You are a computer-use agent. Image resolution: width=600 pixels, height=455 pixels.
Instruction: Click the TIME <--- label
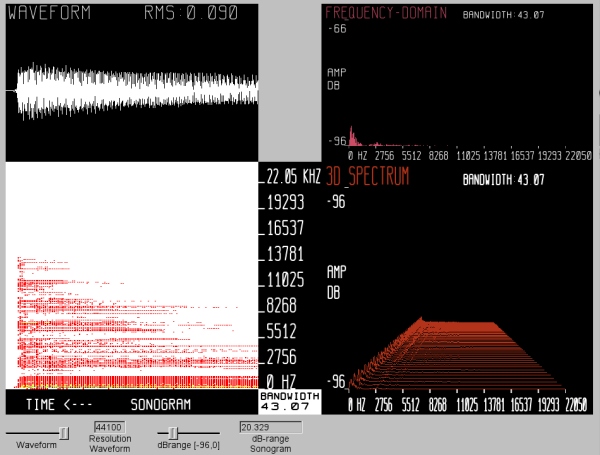(59, 404)
